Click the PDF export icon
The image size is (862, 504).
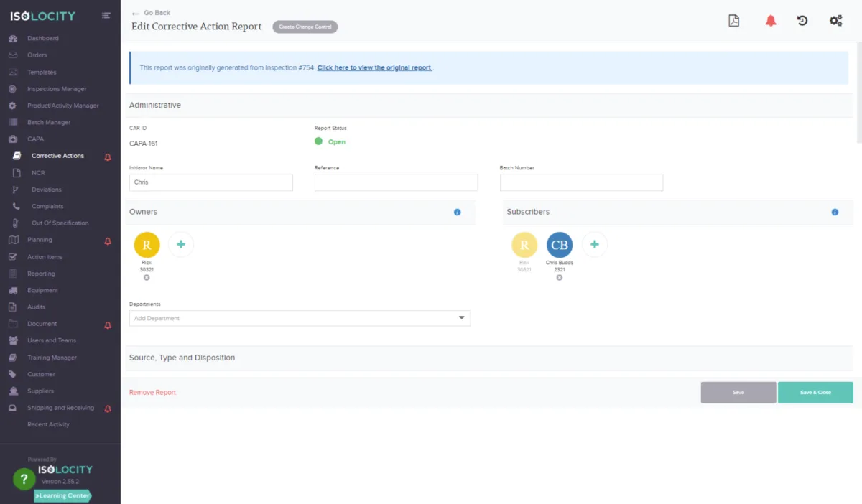pyautogui.click(x=733, y=21)
